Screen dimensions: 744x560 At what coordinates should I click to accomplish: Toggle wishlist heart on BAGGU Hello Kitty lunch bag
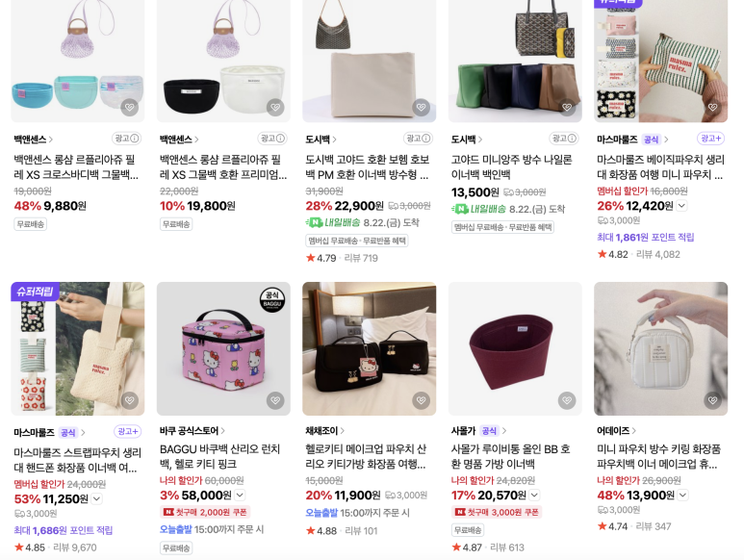point(275,400)
